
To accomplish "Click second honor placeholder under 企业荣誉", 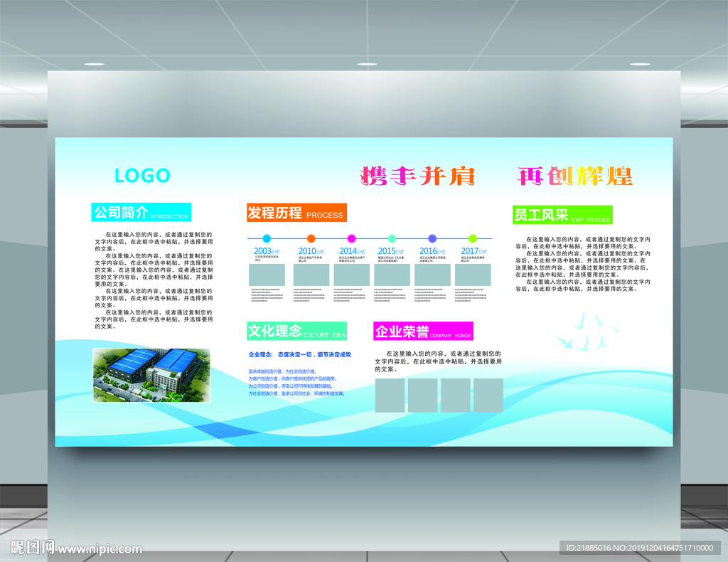I will click(422, 396).
